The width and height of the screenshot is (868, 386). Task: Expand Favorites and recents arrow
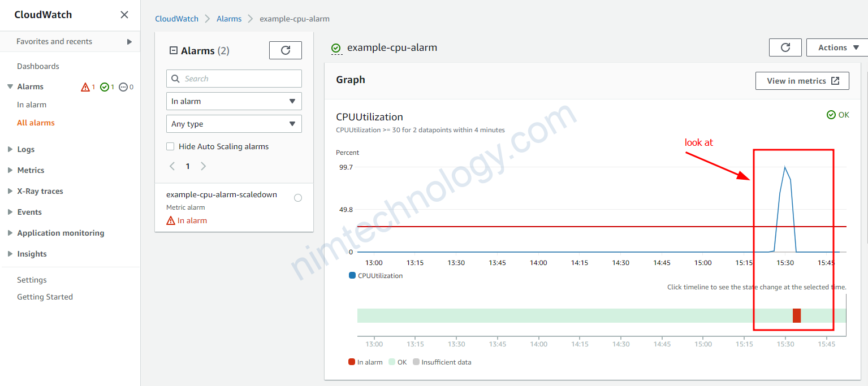tap(129, 42)
